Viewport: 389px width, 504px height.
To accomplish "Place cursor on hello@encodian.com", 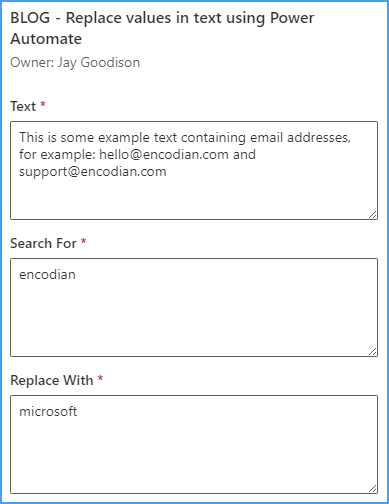I will 164,155.
